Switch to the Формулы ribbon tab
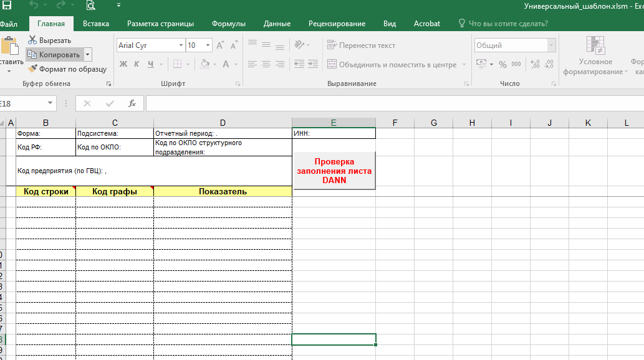 tap(228, 24)
